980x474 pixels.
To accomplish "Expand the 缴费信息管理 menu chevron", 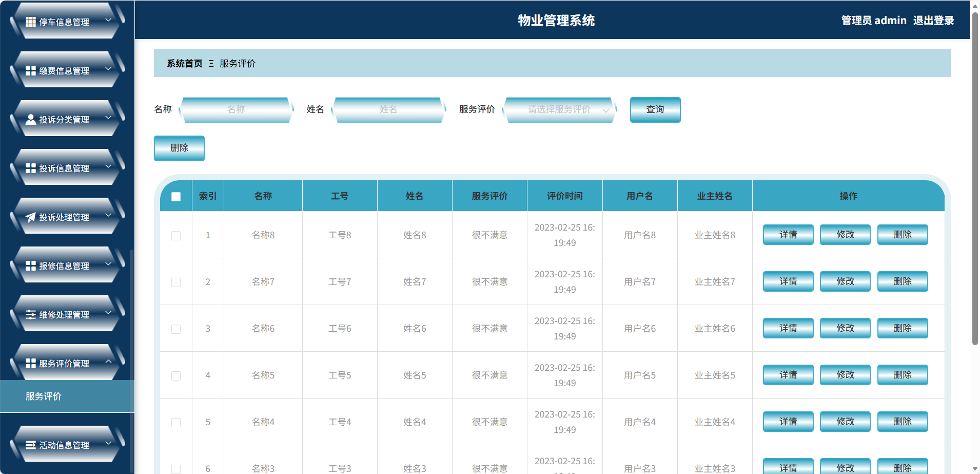I will (x=108, y=69).
